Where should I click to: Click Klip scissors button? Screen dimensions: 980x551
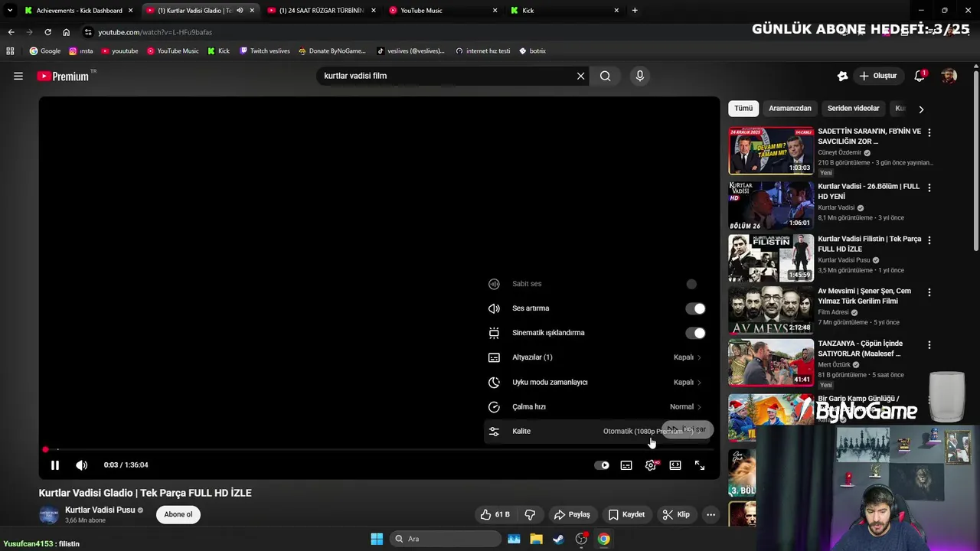[676, 514]
